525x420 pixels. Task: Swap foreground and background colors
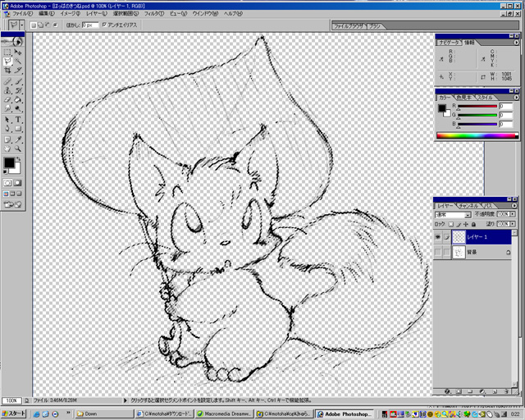19,159
